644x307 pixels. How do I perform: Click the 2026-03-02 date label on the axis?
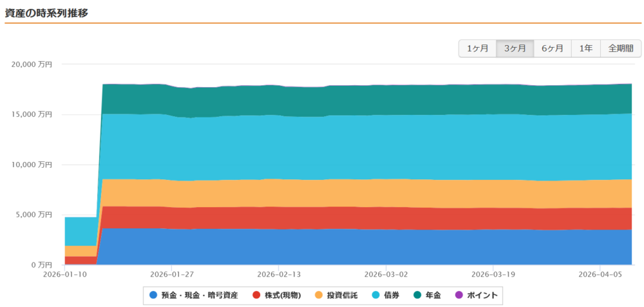(385, 273)
